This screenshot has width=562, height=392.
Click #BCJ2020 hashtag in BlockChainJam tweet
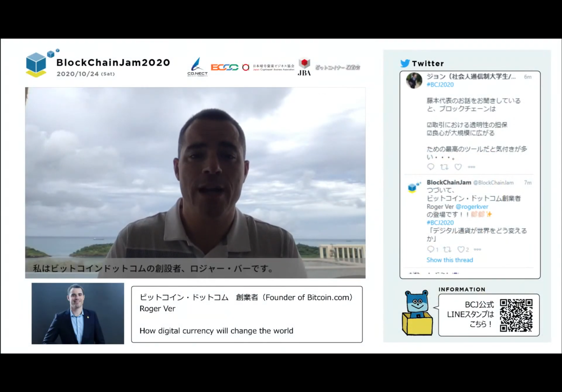click(x=440, y=223)
